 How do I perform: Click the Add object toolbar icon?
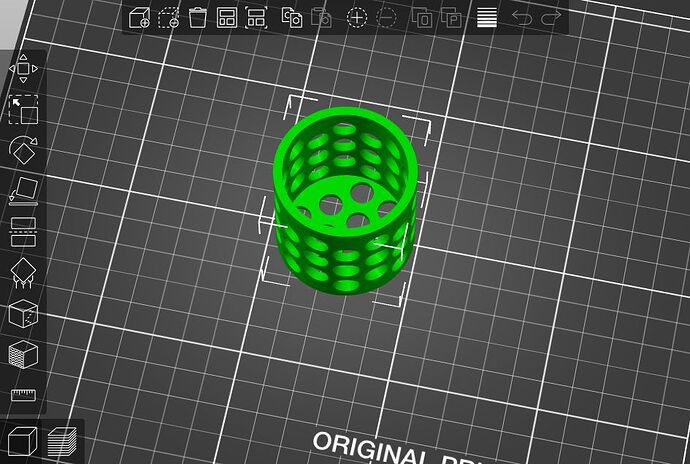click(x=139, y=18)
